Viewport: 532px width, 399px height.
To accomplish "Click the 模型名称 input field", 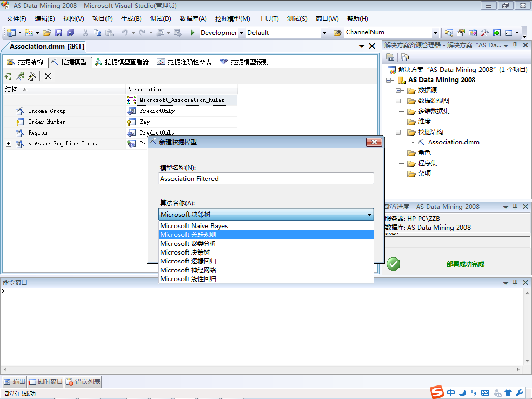I will click(x=266, y=179).
